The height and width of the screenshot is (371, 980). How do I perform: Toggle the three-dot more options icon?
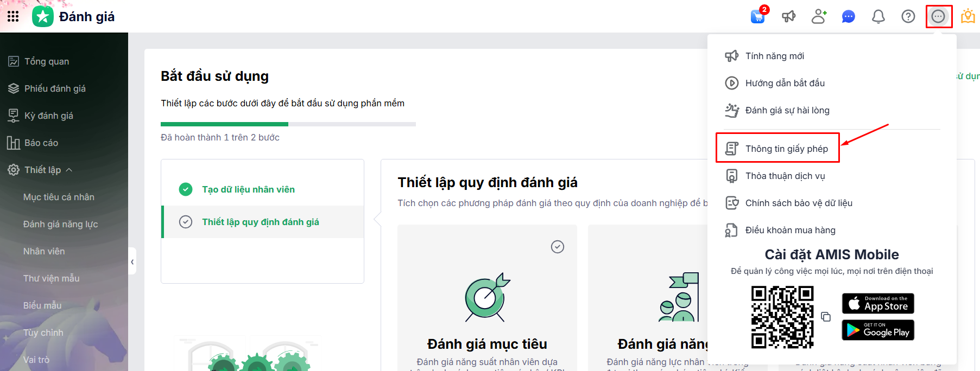pos(938,17)
